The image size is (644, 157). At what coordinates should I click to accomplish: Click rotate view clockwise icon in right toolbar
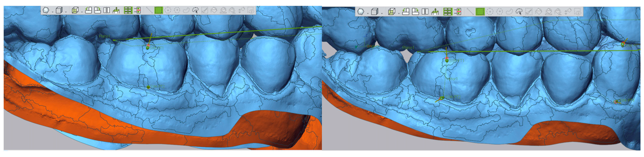[x=415, y=11]
